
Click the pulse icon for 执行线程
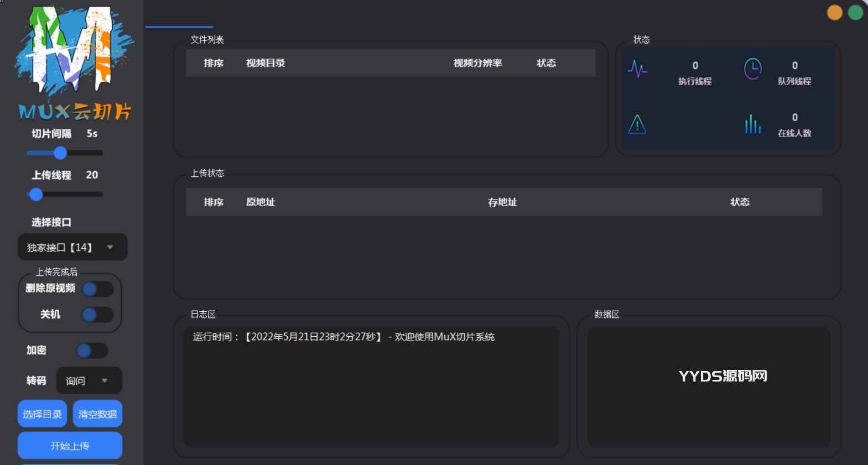(x=637, y=69)
